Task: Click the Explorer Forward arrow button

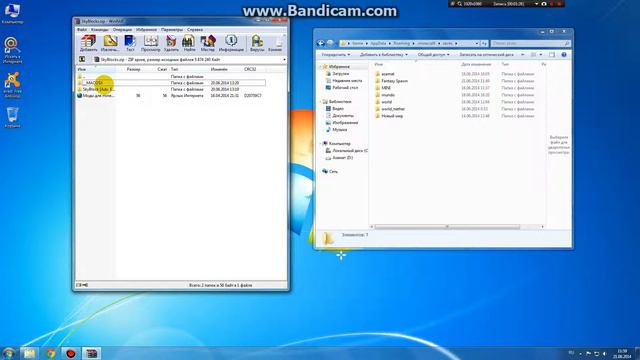Action: point(330,43)
